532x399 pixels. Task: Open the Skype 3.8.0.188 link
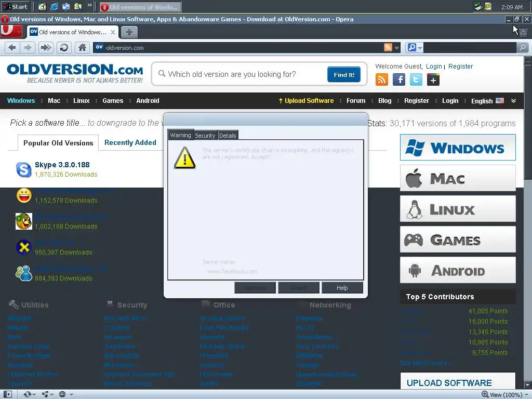62,165
